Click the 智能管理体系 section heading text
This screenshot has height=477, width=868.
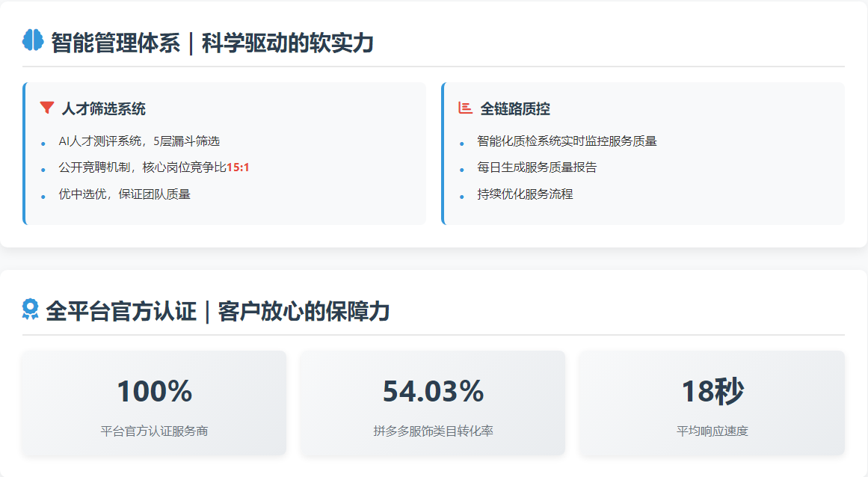pos(212,43)
